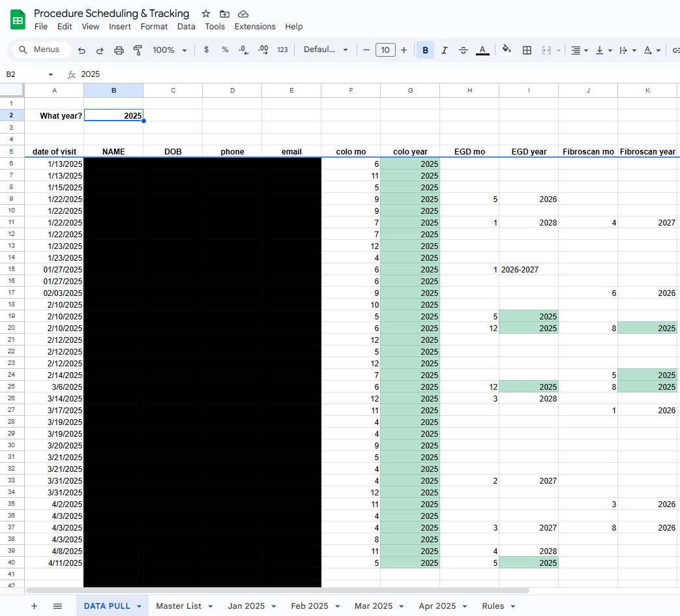The width and height of the screenshot is (680, 616).
Task: Click the Increase decimal places icon
Action: coord(263,50)
